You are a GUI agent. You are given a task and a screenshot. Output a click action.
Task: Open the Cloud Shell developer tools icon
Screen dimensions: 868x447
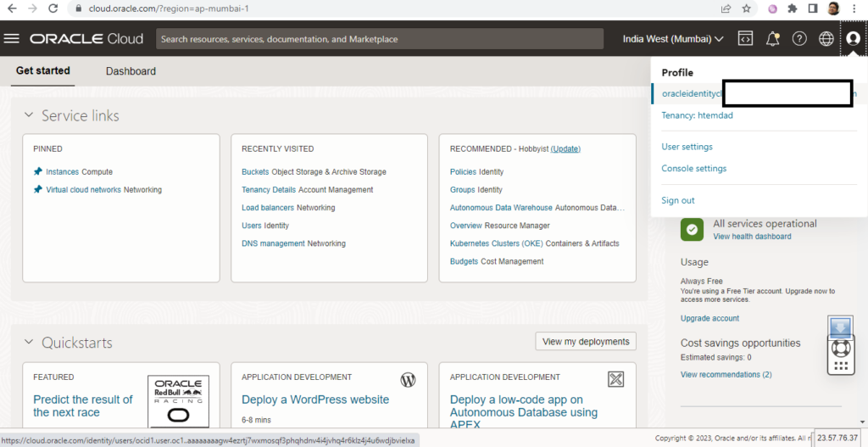tap(746, 38)
